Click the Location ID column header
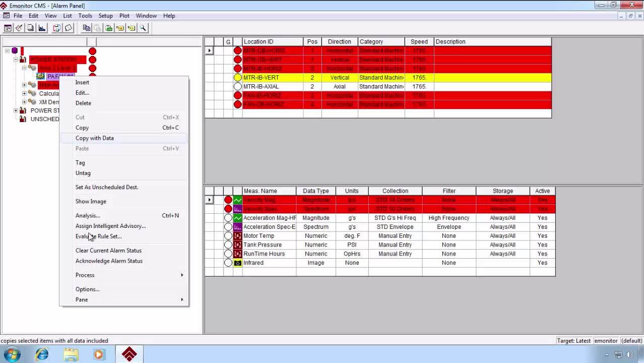The width and height of the screenshot is (644, 363). point(259,42)
